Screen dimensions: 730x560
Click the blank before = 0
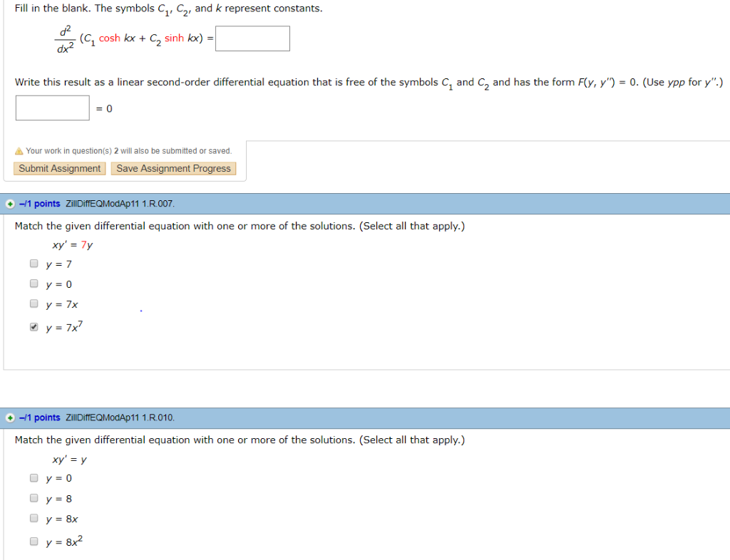(x=52, y=108)
